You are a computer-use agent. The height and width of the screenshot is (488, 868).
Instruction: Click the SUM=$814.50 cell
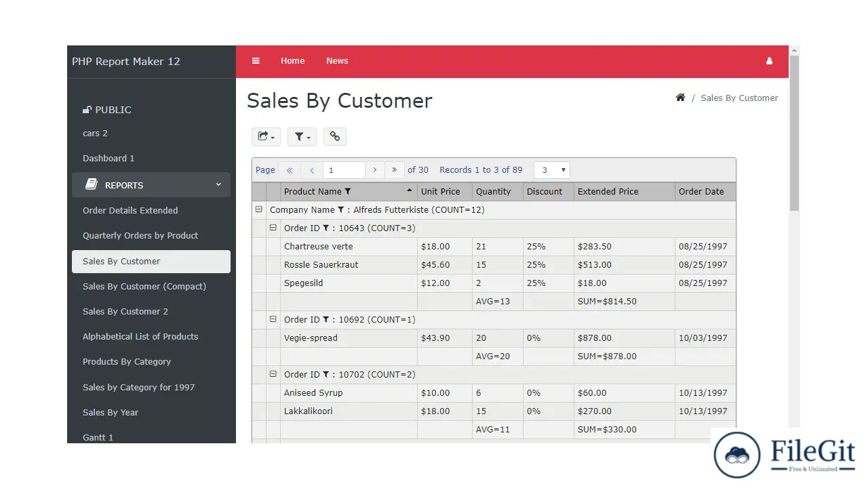(625, 302)
